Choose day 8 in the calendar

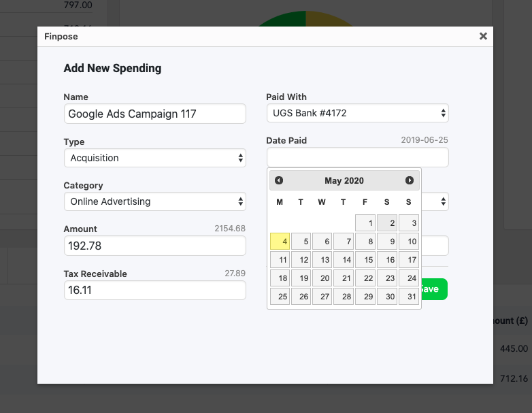coord(365,242)
